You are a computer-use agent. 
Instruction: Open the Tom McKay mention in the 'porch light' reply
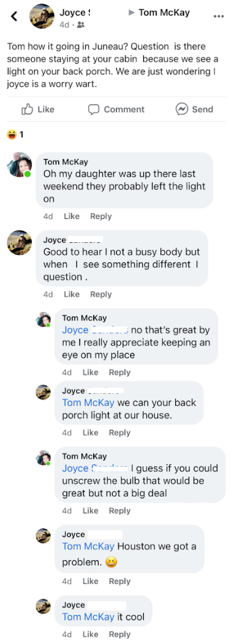pos(88,402)
